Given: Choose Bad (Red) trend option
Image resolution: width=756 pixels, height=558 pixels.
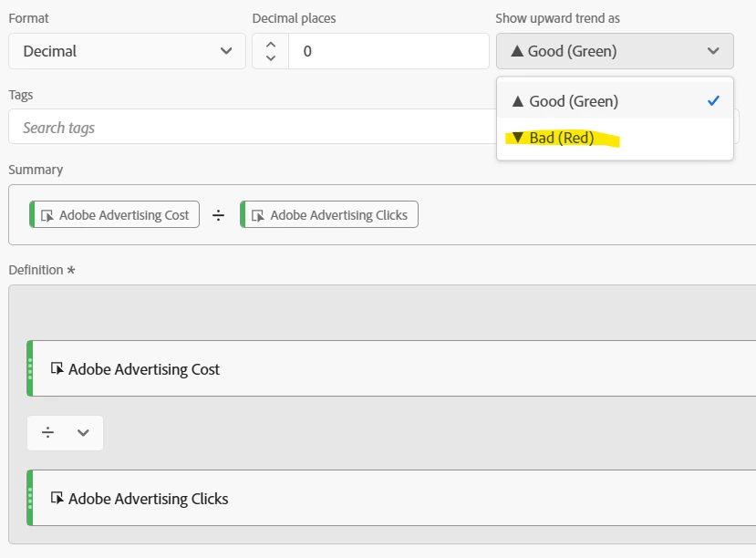Looking at the screenshot, I should click(x=615, y=138).
